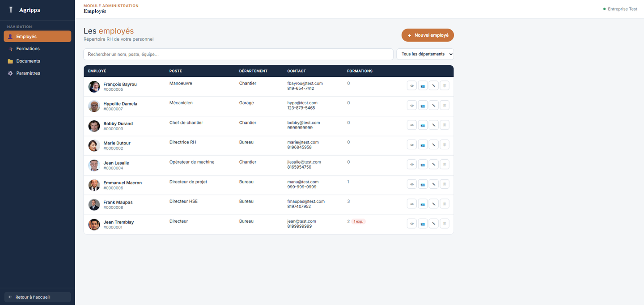Click the 'Entreprise Test' label at top right
The width and height of the screenshot is (644, 305).
tap(623, 9)
